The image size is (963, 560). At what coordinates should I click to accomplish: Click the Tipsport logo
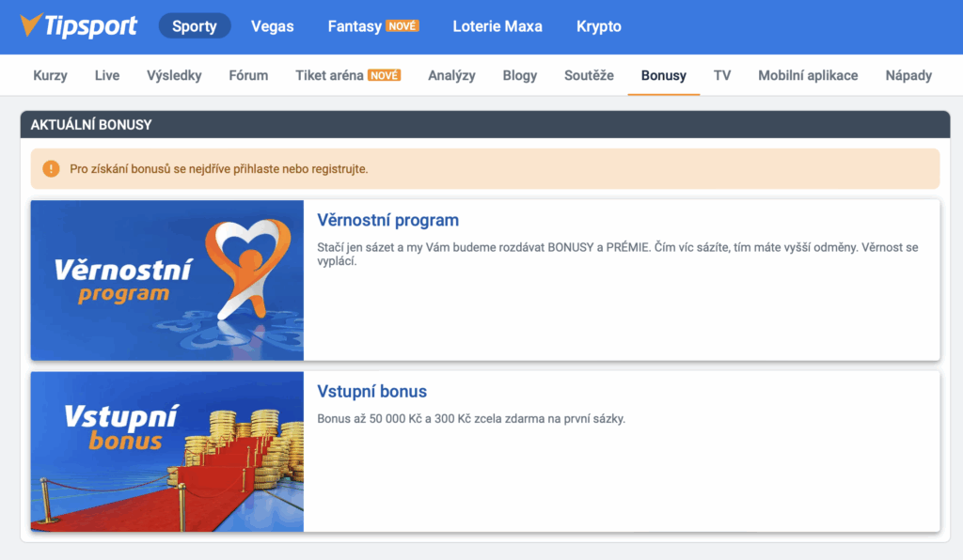pos(80,26)
